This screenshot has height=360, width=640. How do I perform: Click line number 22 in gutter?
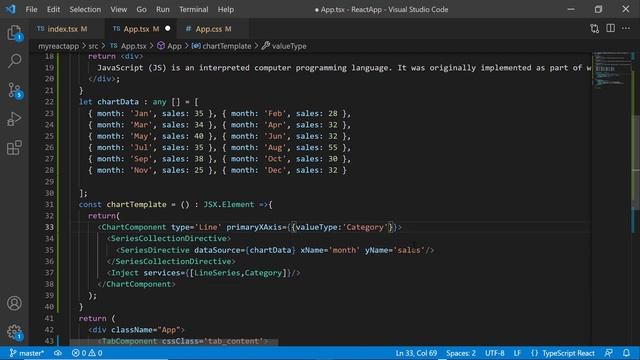[49, 102]
